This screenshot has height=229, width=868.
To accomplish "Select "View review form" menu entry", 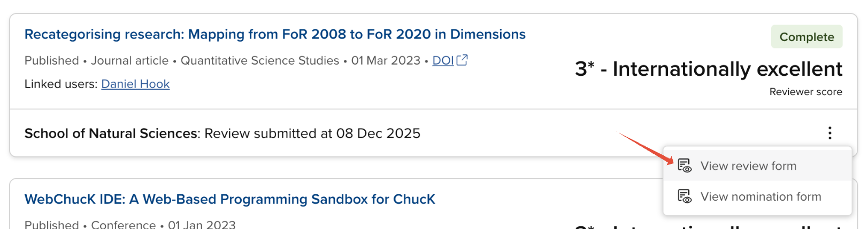I will [x=748, y=166].
